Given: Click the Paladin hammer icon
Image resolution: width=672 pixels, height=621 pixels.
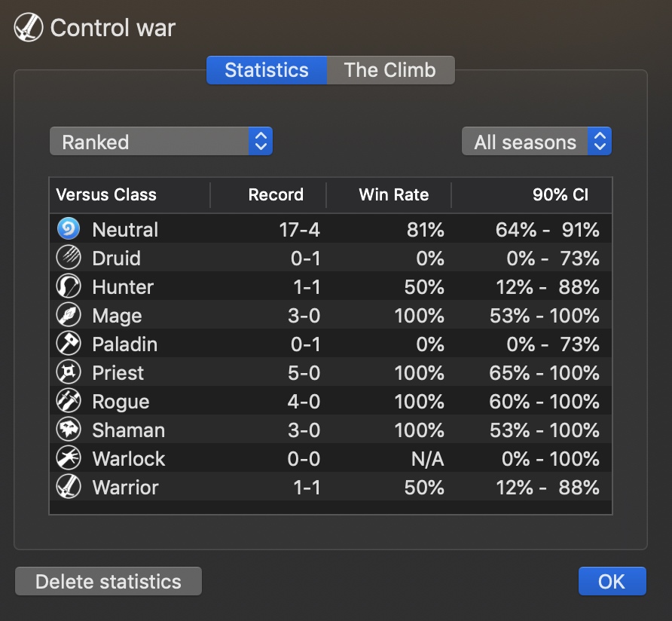Looking at the screenshot, I should (68, 344).
